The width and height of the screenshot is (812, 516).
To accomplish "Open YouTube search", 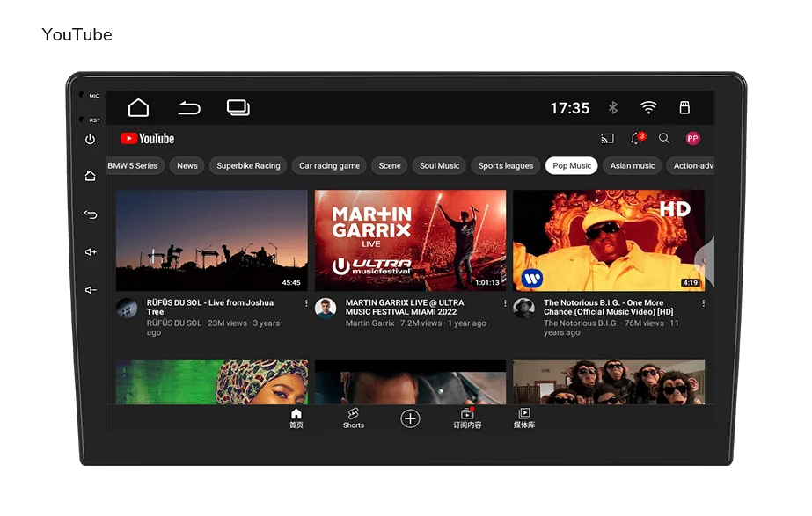I will coord(664,138).
